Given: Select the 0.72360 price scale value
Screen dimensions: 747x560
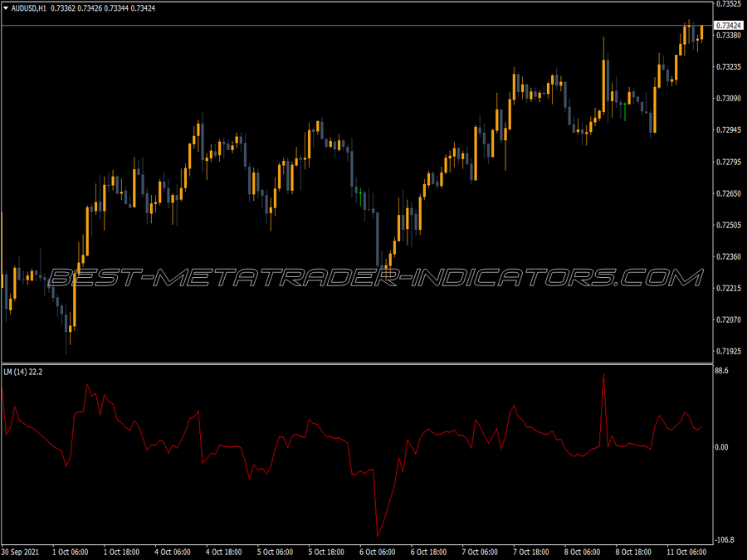Looking at the screenshot, I should pos(729,256).
